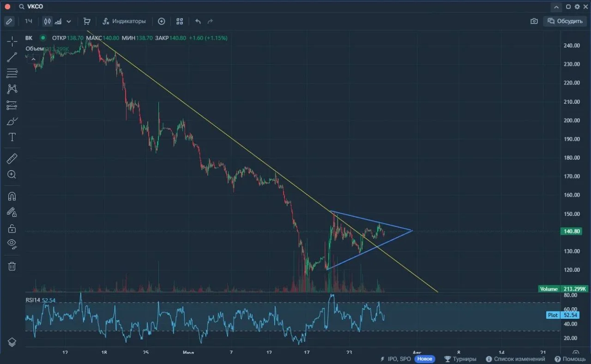The width and height of the screenshot is (591, 364).
Task: Open the Помощь help link
Action: 570,359
